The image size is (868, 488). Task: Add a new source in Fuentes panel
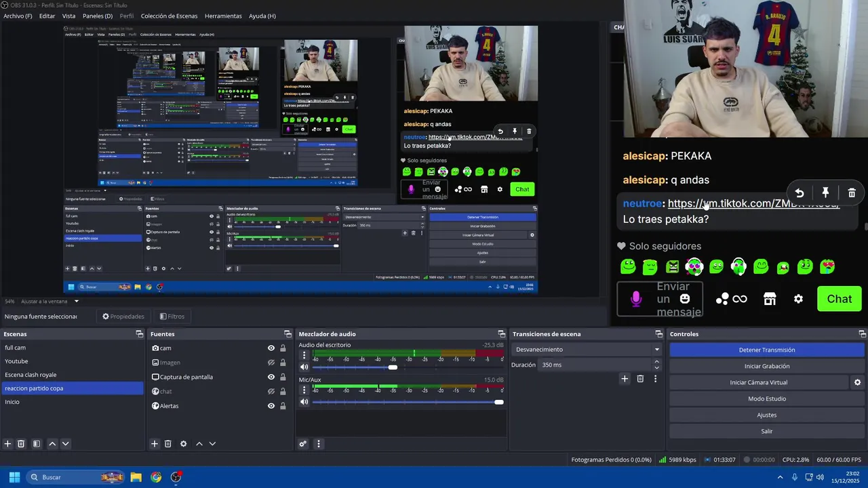pos(155,444)
